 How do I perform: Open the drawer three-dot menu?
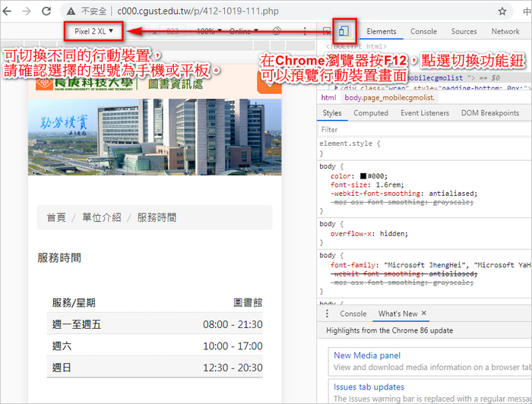[327, 314]
